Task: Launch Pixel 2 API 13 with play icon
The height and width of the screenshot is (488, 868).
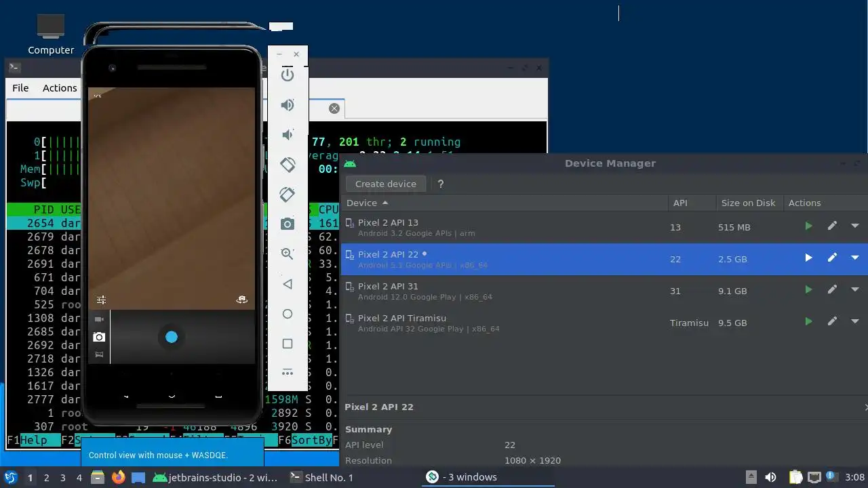Action: click(808, 226)
